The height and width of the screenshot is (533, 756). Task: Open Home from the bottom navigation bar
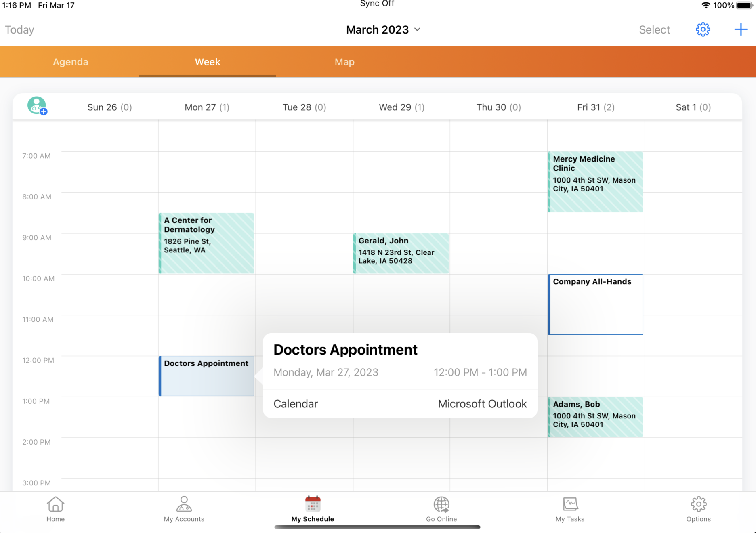(x=55, y=510)
